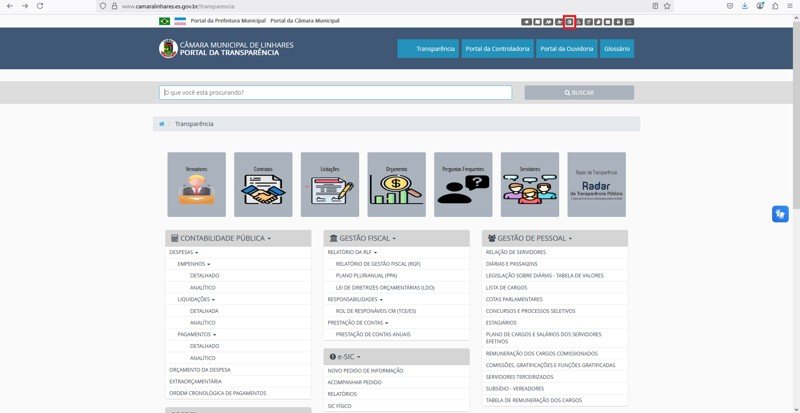The height and width of the screenshot is (413, 800).
Task: Open the Vereadores tile icon
Action: (x=196, y=185)
